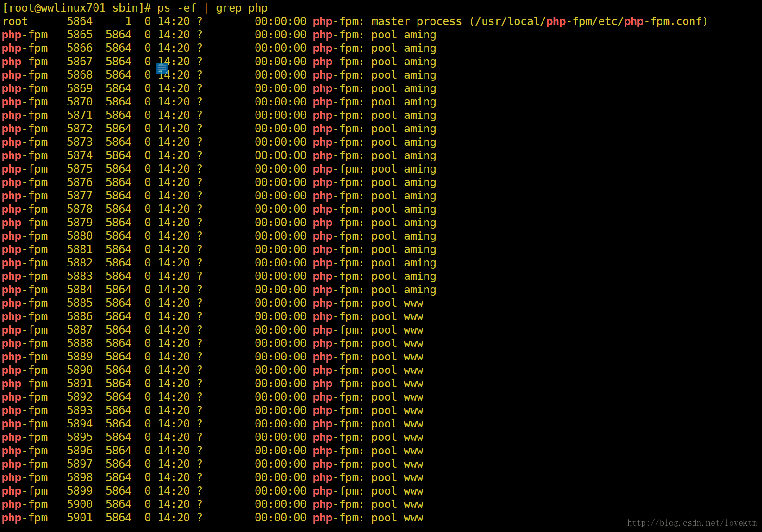Image resolution: width=762 pixels, height=532 pixels.
Task: Click PID 5889
Action: coord(80,357)
